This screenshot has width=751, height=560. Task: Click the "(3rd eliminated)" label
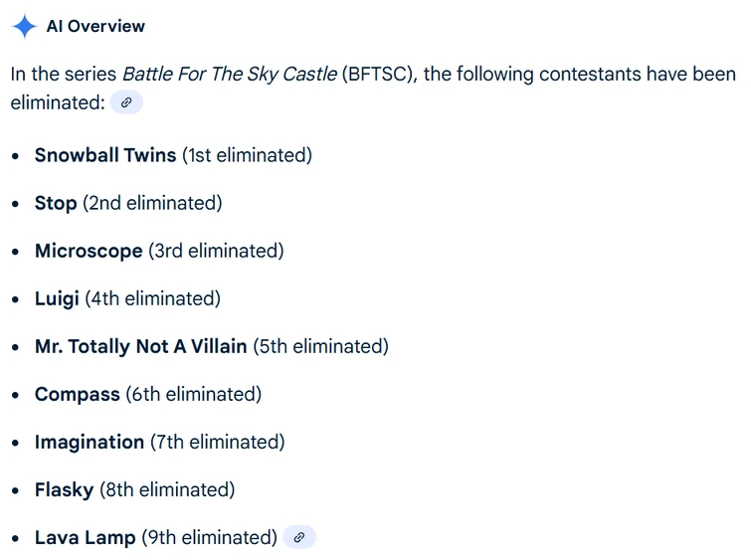[x=216, y=251]
